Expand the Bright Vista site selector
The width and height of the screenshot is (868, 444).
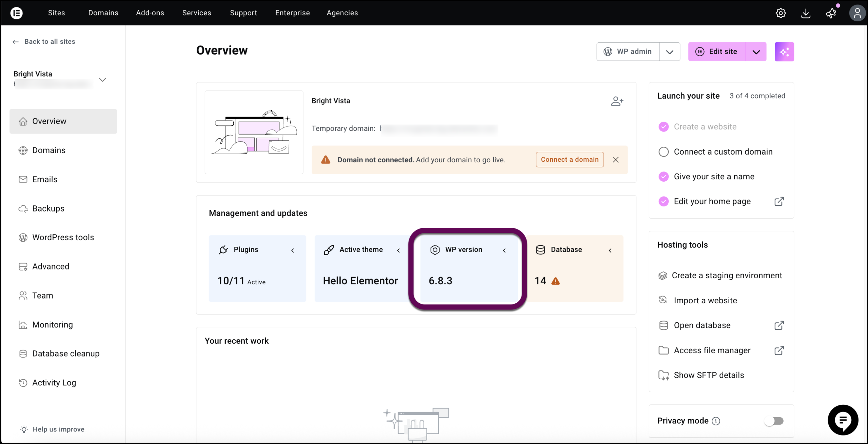point(102,80)
